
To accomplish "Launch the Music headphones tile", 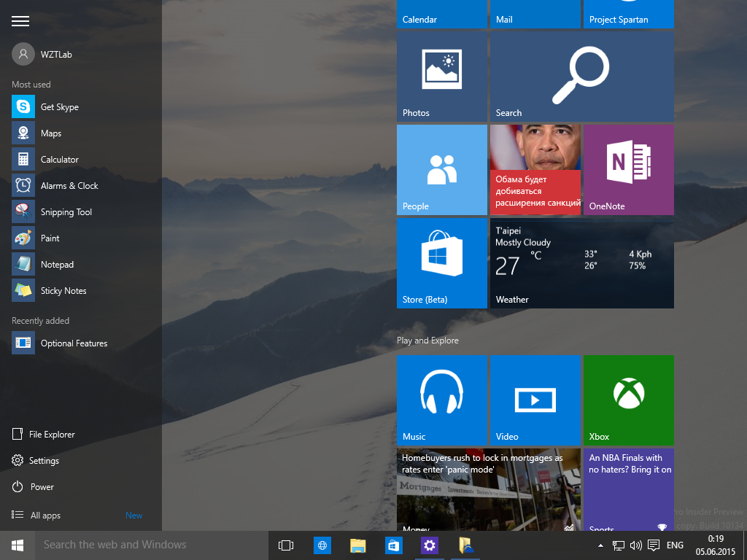I will tap(442, 400).
